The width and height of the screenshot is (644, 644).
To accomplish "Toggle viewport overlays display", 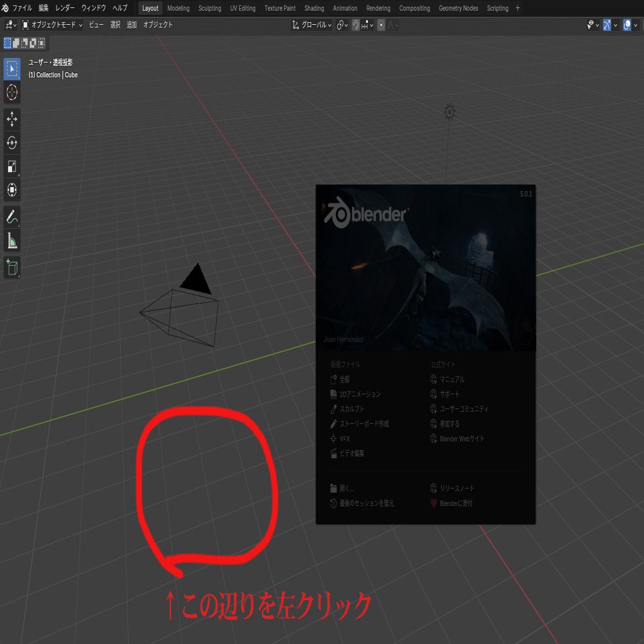I will (x=627, y=25).
